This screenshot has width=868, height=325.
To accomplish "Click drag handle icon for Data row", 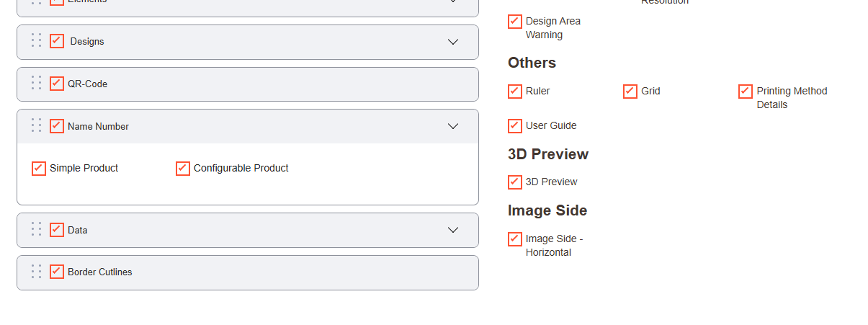I will coord(36,230).
